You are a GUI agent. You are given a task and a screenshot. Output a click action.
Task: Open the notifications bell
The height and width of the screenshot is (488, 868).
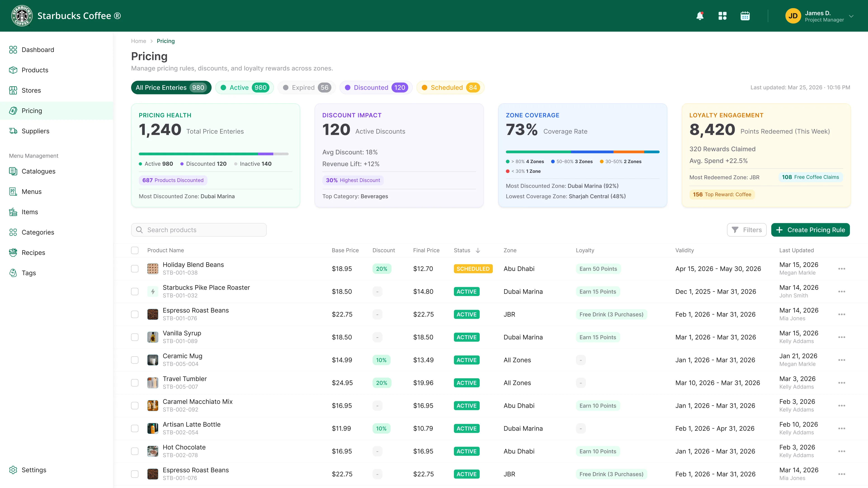[700, 16]
